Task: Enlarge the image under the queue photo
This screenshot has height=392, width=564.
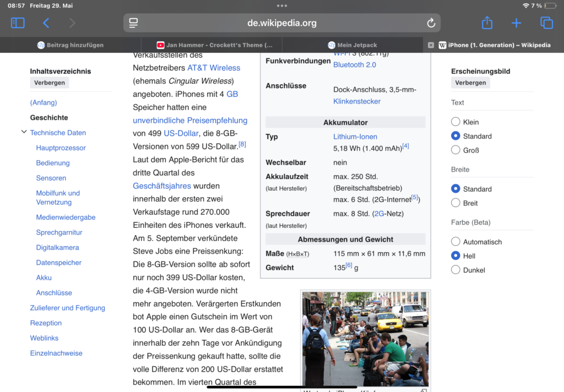Action: (x=424, y=390)
